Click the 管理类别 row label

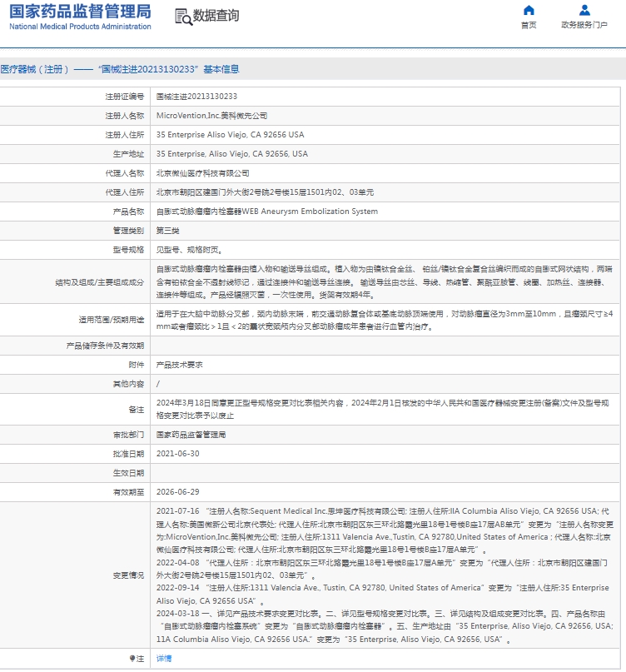[x=128, y=231]
